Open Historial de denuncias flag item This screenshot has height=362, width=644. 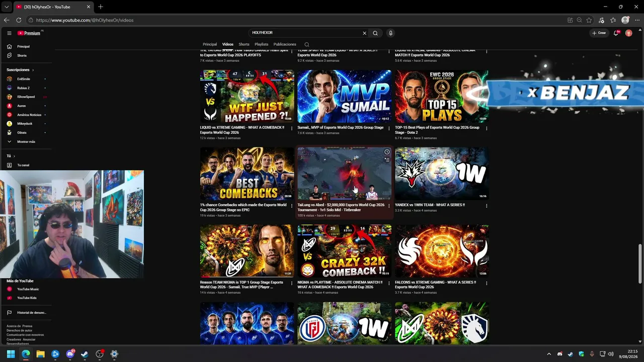pos(31,313)
